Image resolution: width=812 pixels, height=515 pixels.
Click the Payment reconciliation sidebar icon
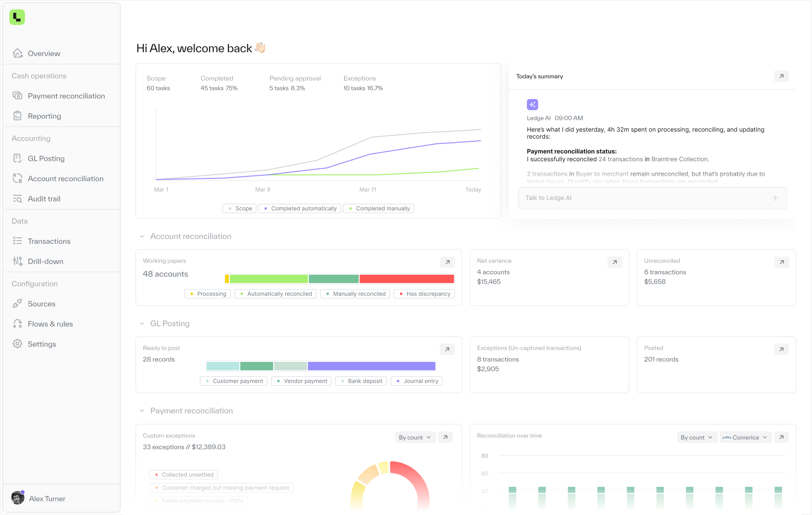[18, 96]
